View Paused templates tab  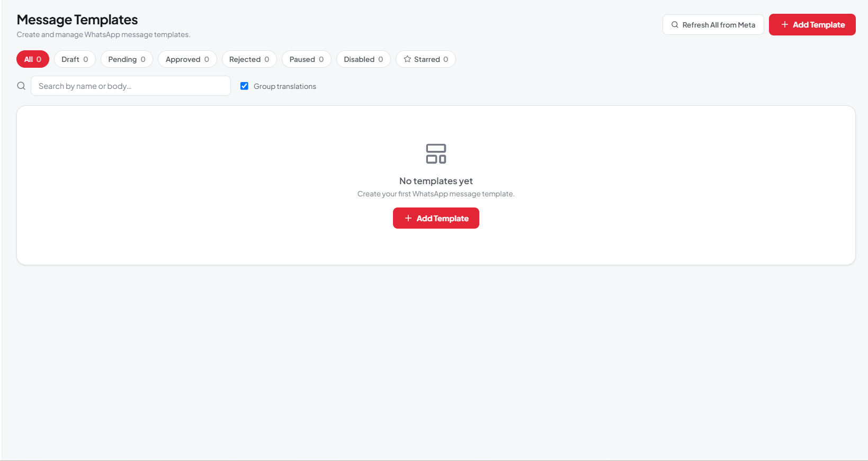point(307,59)
